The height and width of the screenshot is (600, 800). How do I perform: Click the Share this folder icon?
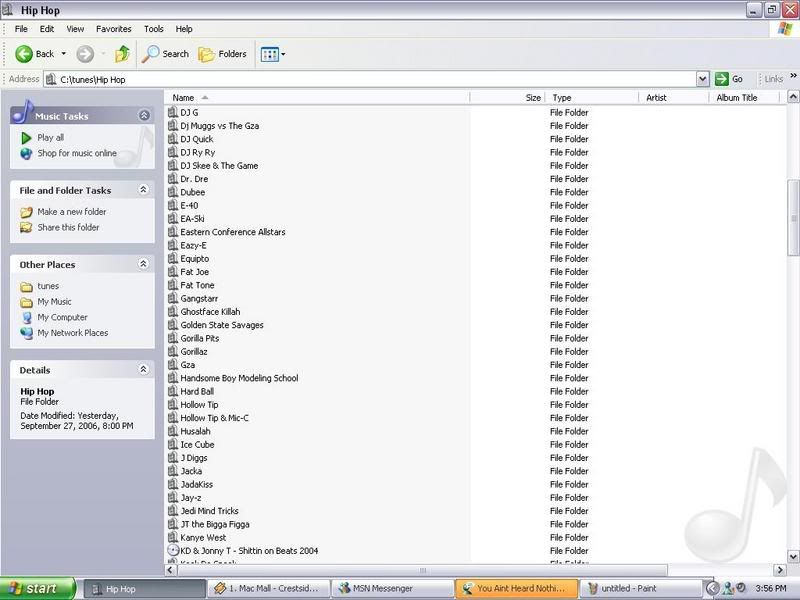click(x=26, y=228)
